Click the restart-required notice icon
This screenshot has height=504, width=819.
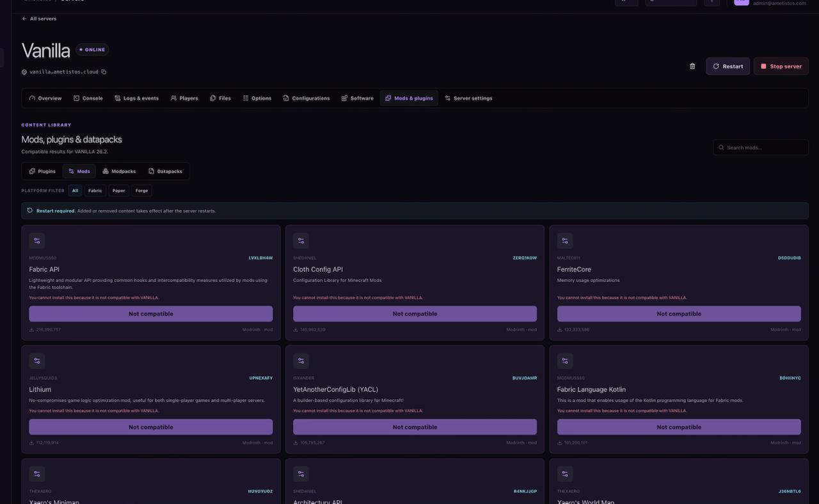[x=30, y=210]
